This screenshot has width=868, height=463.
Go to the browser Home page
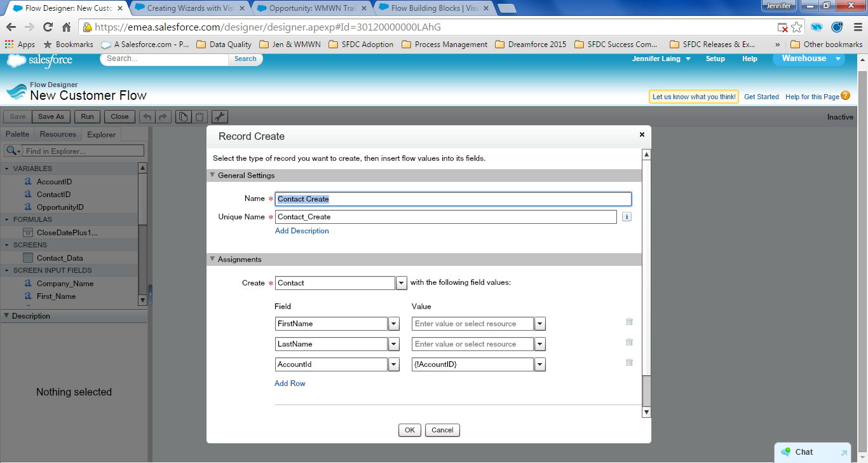(66, 27)
